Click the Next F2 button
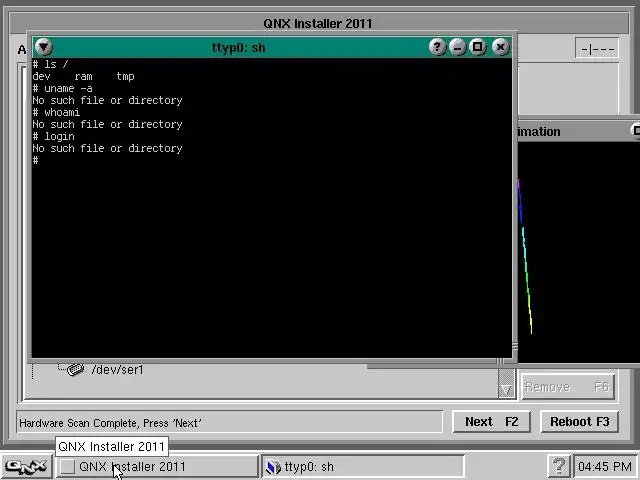Image resolution: width=640 pixels, height=480 pixels. [x=491, y=421]
